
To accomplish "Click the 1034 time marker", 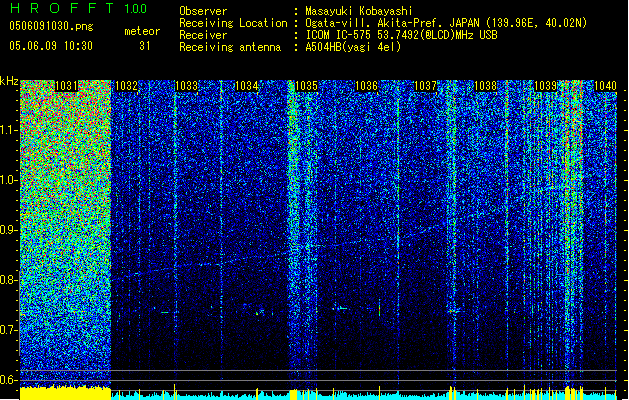I will [x=246, y=86].
